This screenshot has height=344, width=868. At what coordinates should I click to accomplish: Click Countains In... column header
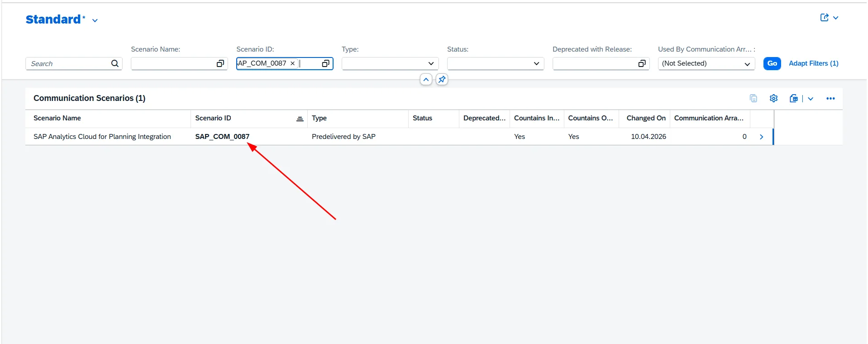[x=537, y=118]
